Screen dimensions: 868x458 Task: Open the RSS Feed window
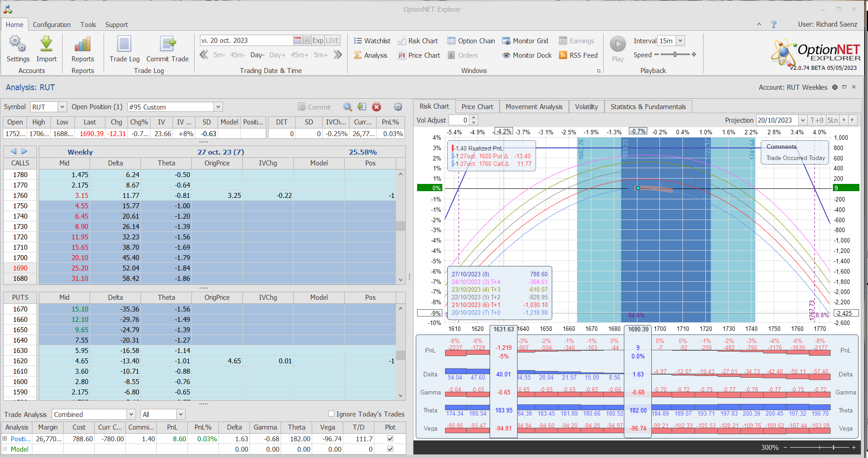(x=578, y=55)
